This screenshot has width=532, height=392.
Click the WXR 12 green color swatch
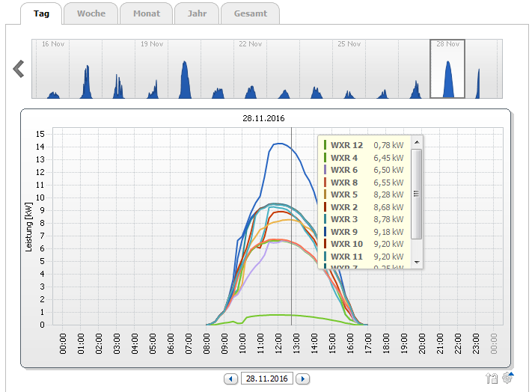pos(325,145)
